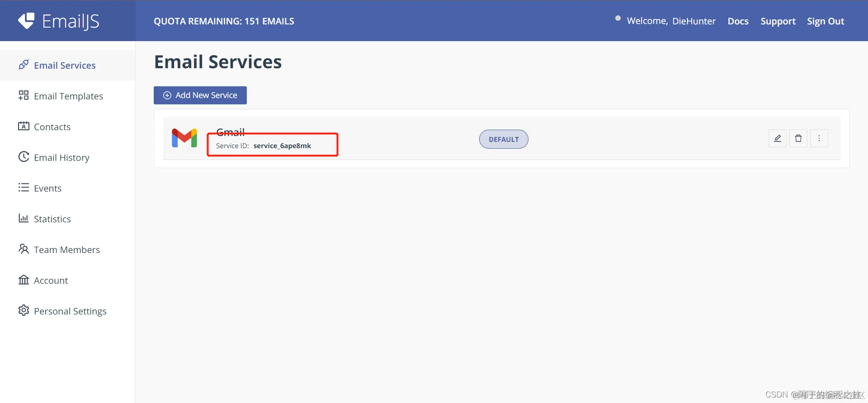Click the EmailJS shield logo icon
The height and width of the screenshot is (403, 868).
click(26, 21)
